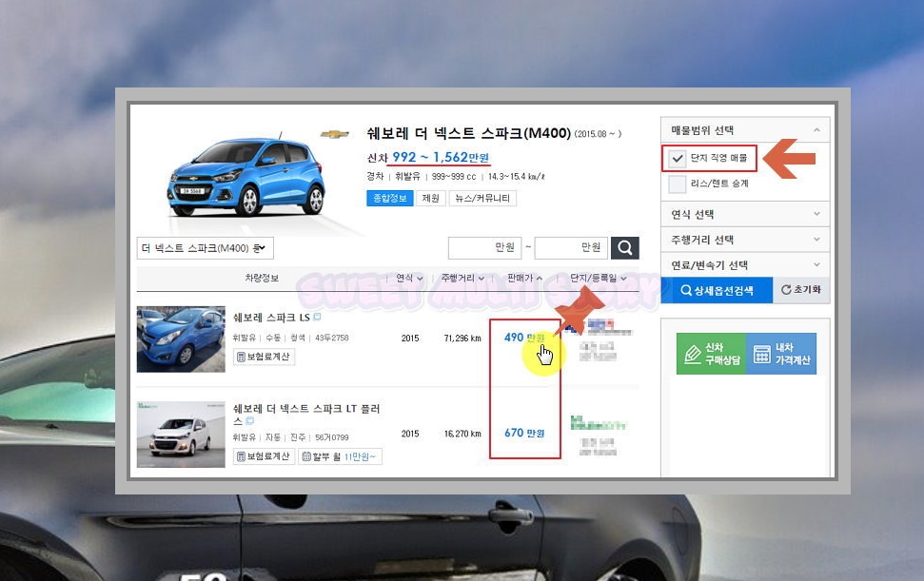The height and width of the screenshot is (581, 924).
Task: Switch to the 제원 tab
Action: pyautogui.click(x=431, y=199)
